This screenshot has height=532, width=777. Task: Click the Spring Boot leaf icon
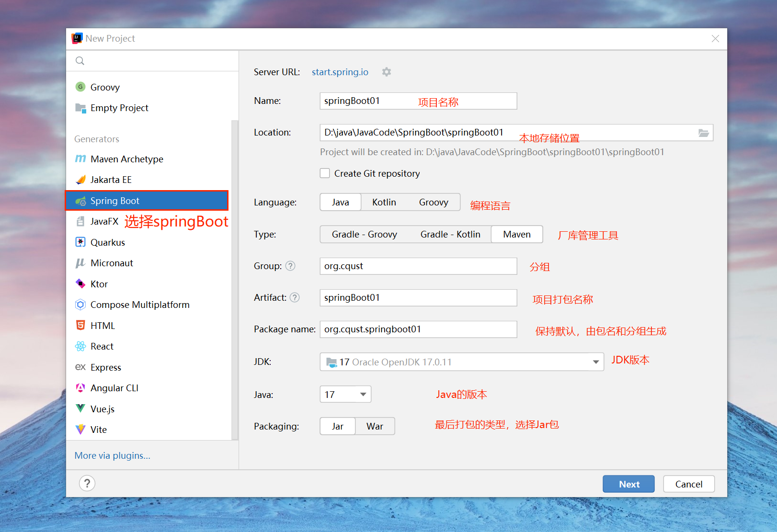click(x=80, y=201)
